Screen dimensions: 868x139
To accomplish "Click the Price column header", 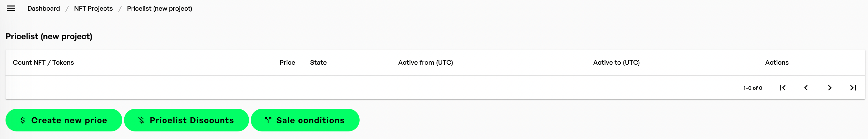I will 287,63.
